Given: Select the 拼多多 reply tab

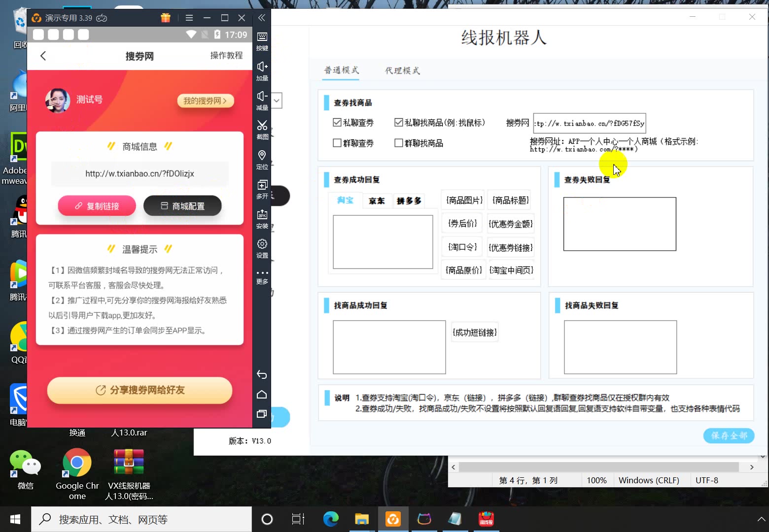Looking at the screenshot, I should 409,200.
